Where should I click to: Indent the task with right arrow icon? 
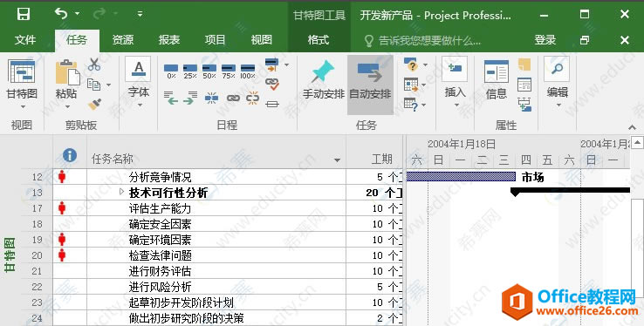click(190, 98)
